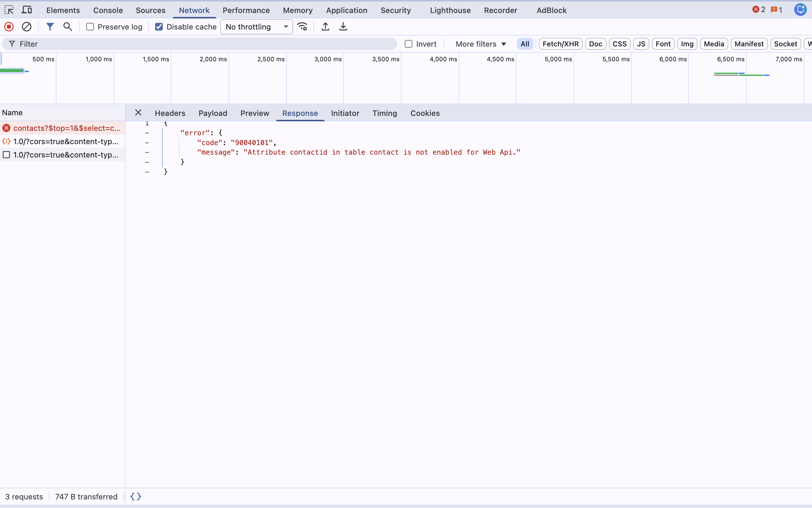Filter by CSS requests
Screen dimensions: 812x508
[619, 44]
